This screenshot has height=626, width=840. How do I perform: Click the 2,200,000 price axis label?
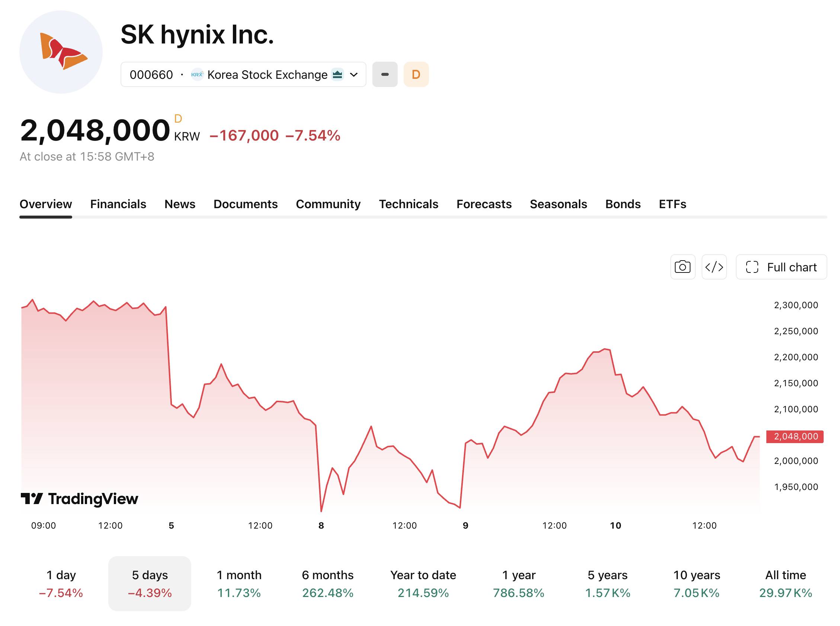coord(796,357)
